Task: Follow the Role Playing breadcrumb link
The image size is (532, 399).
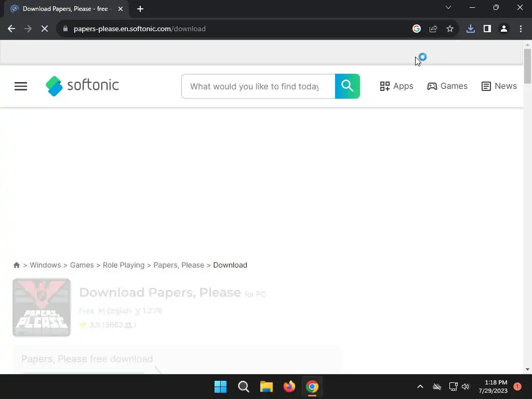Action: (x=124, y=265)
